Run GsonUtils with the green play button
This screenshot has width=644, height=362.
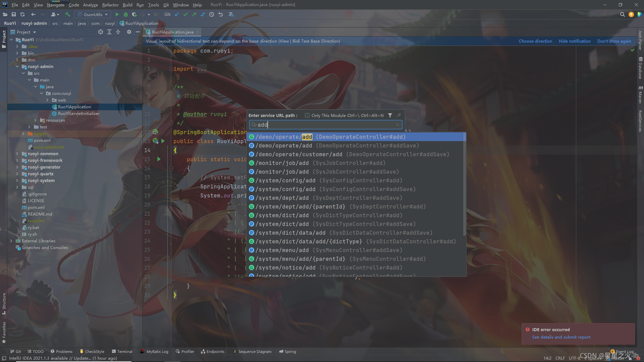(x=117, y=14)
